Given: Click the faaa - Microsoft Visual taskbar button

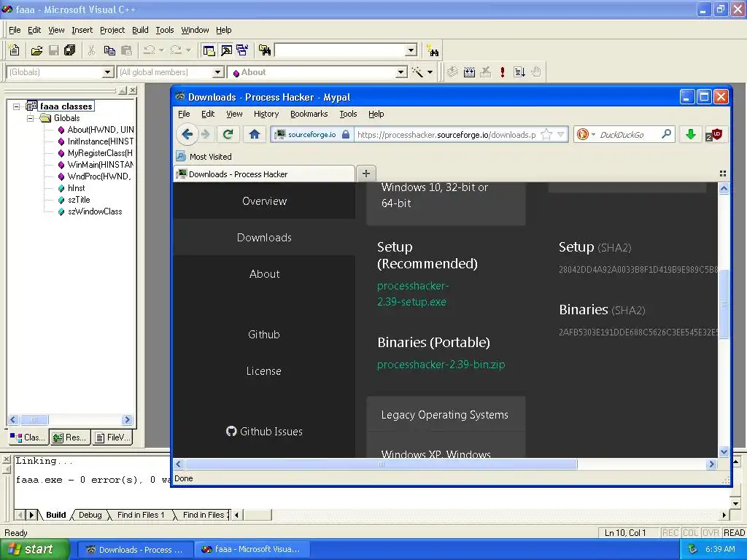Looking at the screenshot, I should 252,550.
